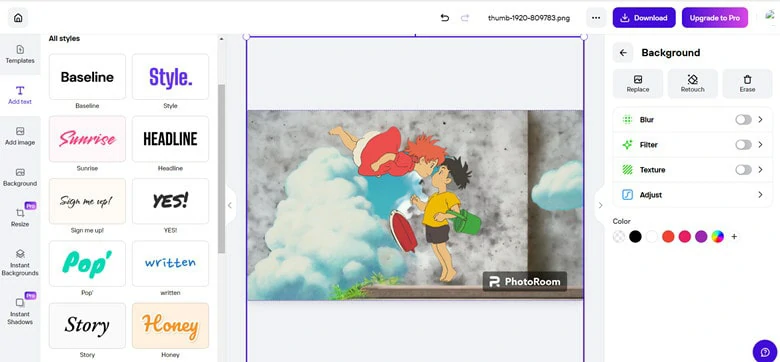Click the canvas top-left corner handle

pyautogui.click(x=246, y=36)
